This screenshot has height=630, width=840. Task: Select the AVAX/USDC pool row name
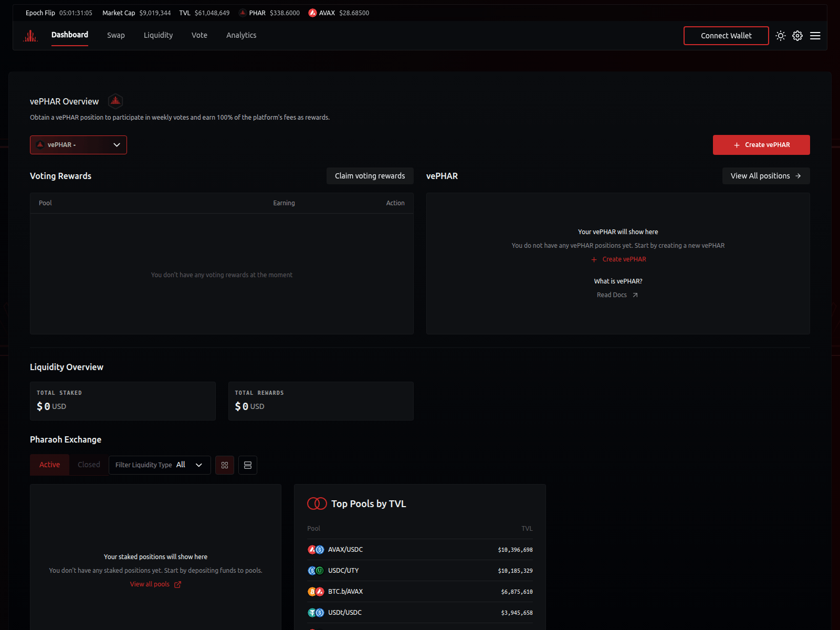coord(345,550)
